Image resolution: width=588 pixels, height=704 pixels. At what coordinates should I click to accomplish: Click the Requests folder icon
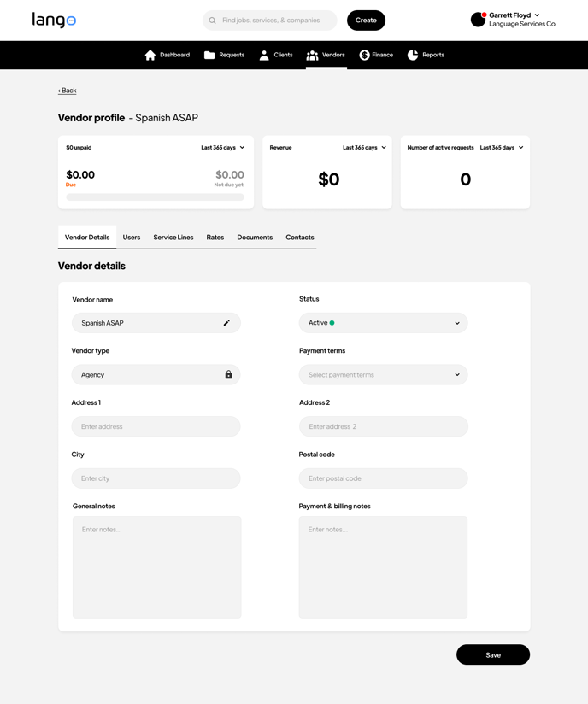coord(209,54)
